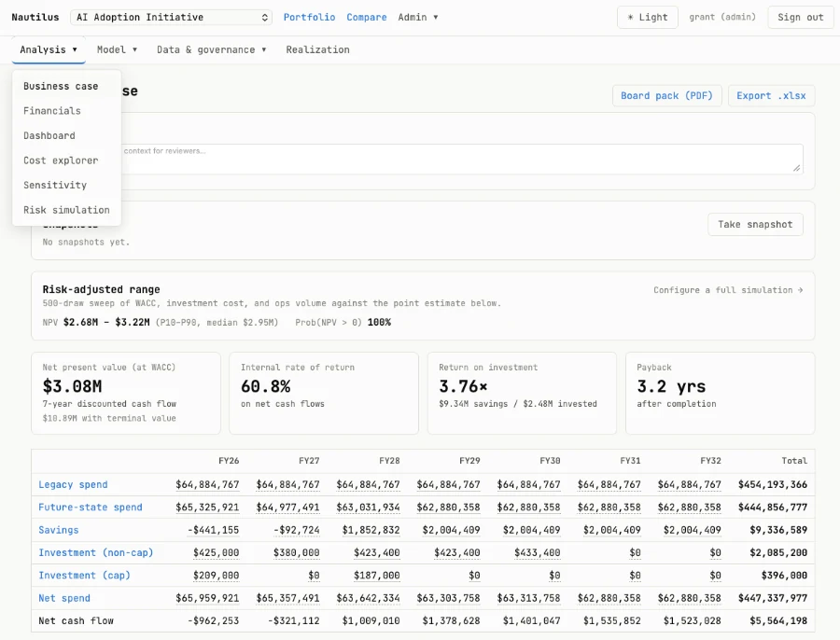This screenshot has width=840, height=640.
Task: Select Dashboard from the Analysis menu
Action: tap(66, 135)
